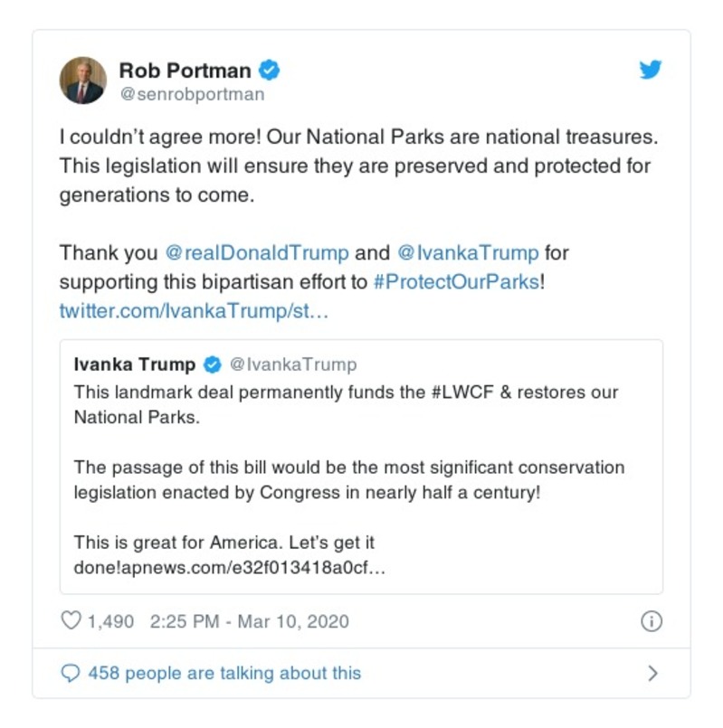The height and width of the screenshot is (728, 723).
Task: Click Rob Portman's verified badge
Action: click(269, 70)
